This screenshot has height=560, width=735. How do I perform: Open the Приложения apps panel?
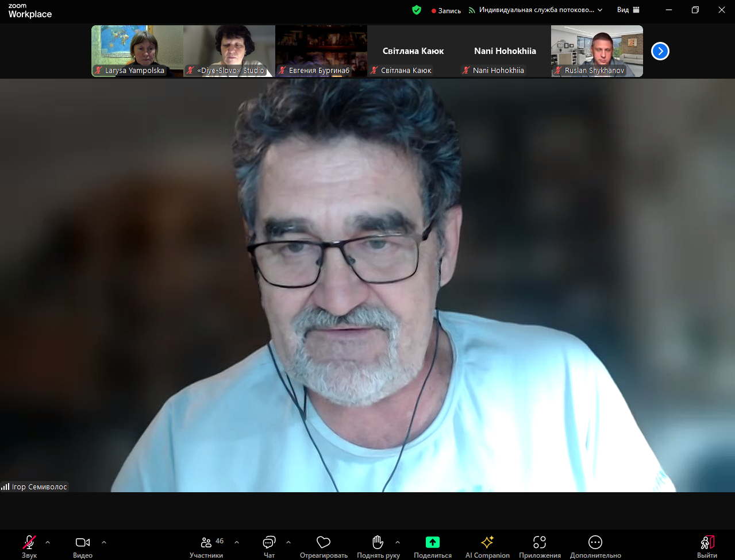(x=540, y=546)
